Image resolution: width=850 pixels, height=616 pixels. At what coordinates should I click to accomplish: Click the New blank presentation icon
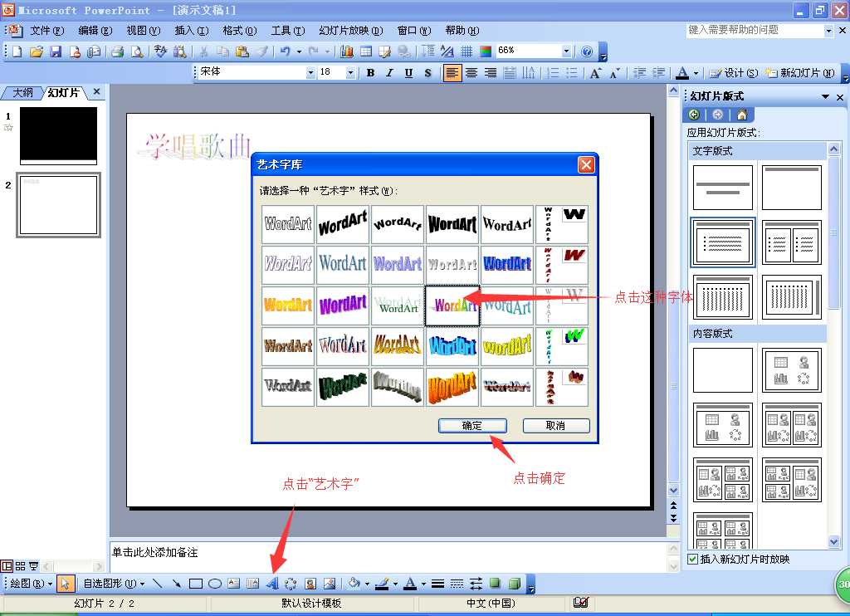tap(17, 51)
